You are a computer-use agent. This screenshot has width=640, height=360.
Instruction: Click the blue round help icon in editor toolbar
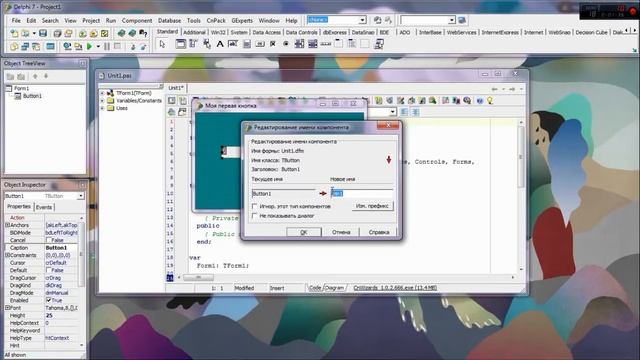point(480,100)
